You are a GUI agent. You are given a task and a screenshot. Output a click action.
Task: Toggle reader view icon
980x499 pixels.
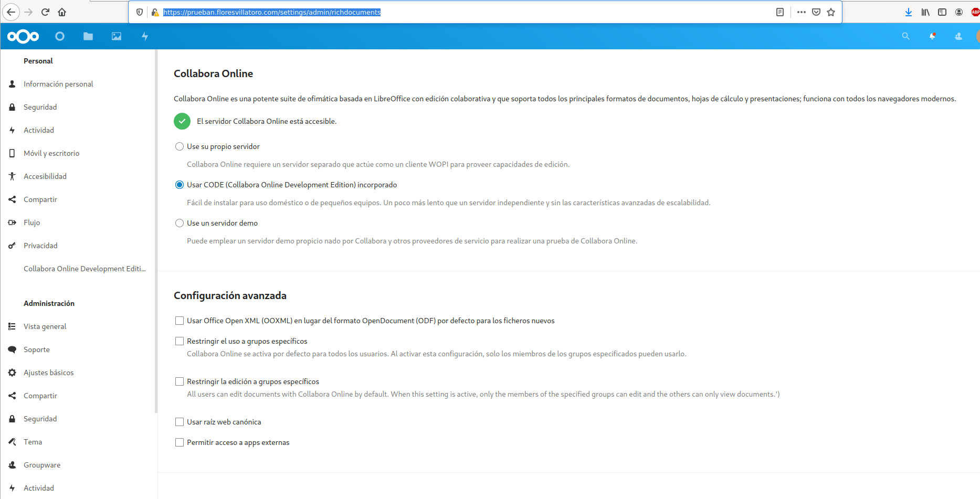pos(780,12)
